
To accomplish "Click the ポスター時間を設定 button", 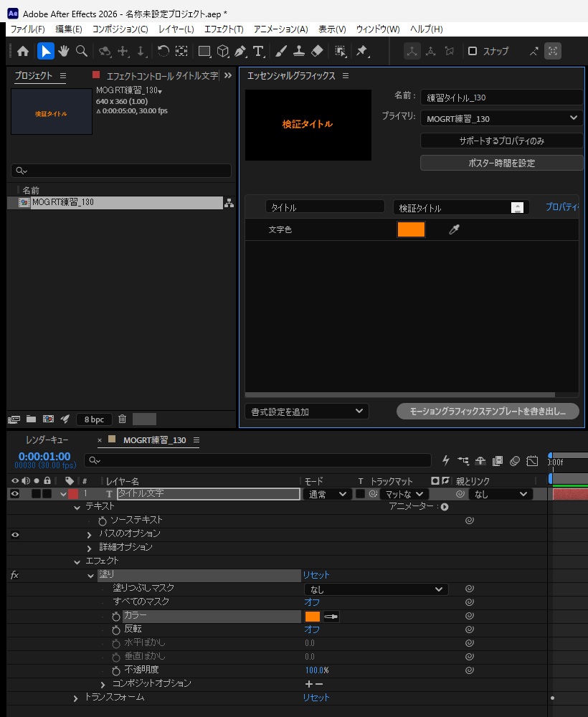I will pos(501,163).
